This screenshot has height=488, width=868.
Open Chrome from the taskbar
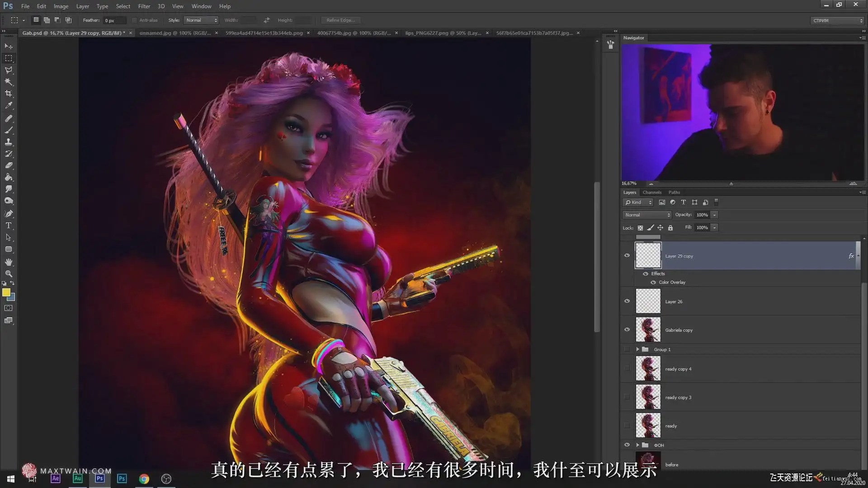[x=144, y=479]
